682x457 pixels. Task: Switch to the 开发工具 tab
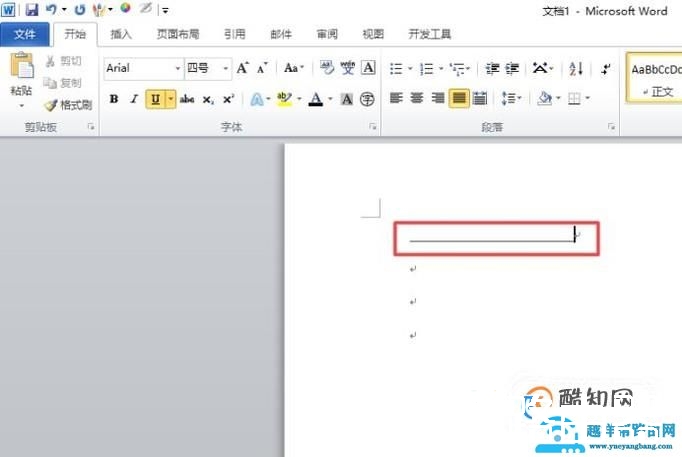[430, 34]
